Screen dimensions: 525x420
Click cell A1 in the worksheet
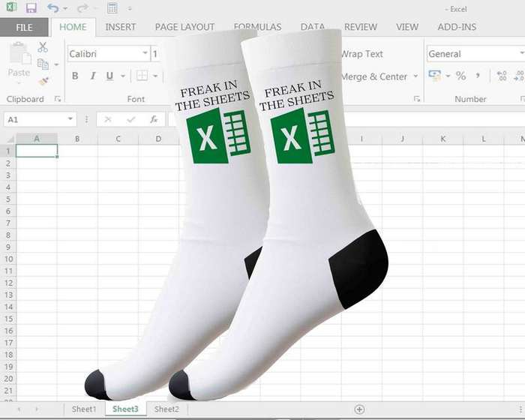coord(37,151)
